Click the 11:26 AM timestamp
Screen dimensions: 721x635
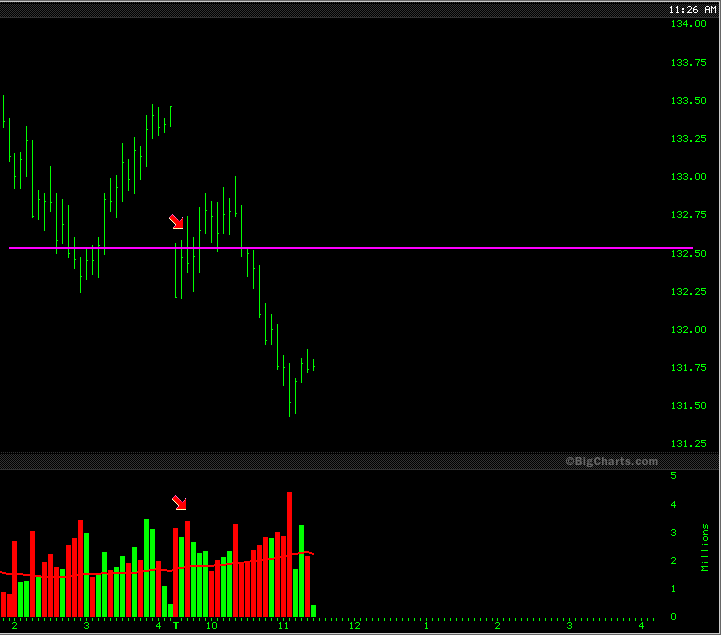point(692,9)
